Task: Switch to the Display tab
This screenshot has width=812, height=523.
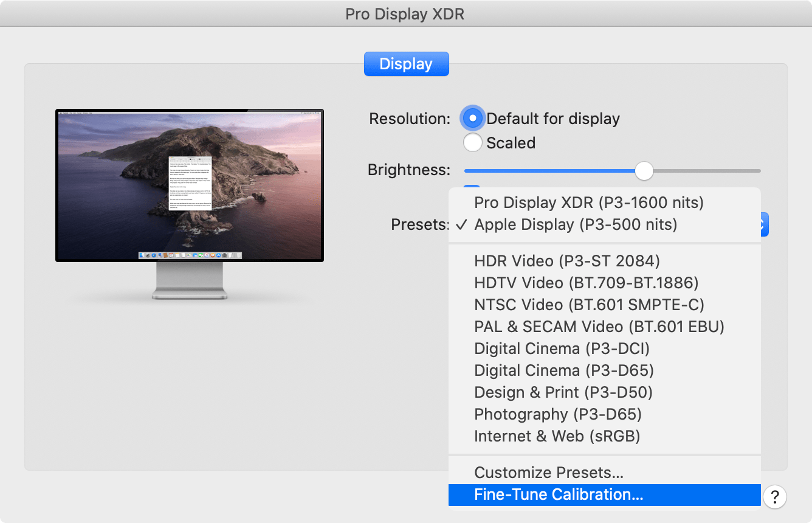Action: coord(406,63)
